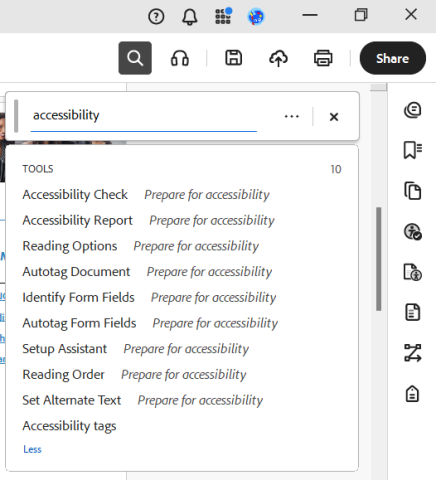
Task: Click the headphones read aloud icon
Action: (180, 58)
